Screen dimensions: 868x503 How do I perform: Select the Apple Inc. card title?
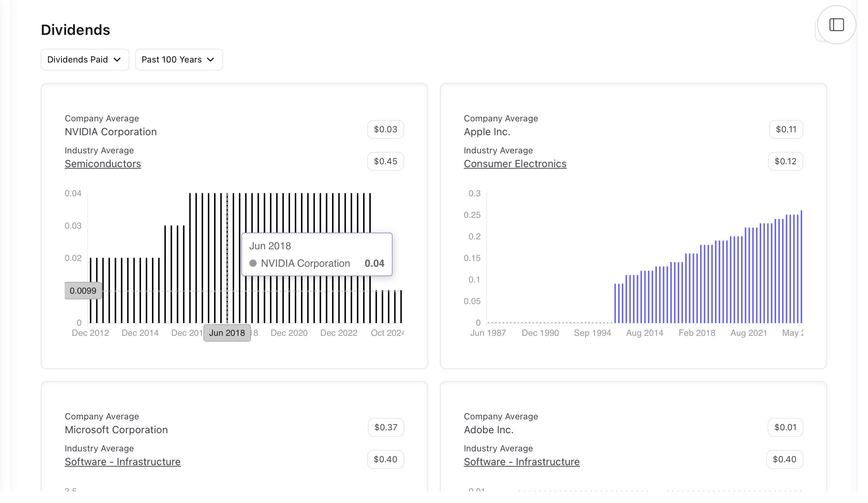(x=487, y=132)
